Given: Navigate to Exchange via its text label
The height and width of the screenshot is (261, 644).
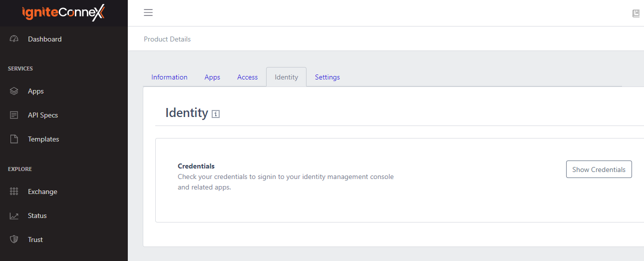Looking at the screenshot, I should tap(42, 192).
